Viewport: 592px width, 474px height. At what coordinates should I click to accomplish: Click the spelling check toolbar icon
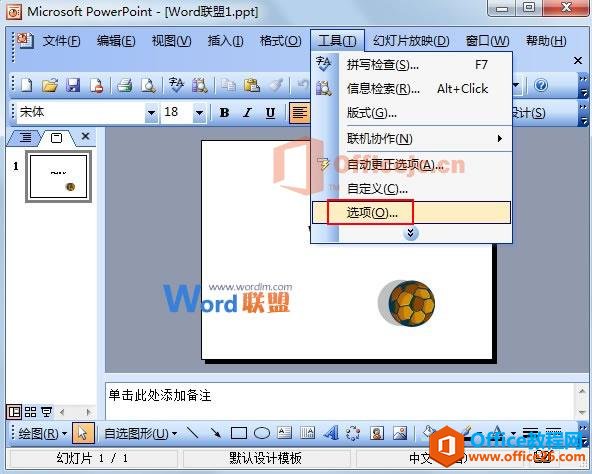click(x=176, y=85)
